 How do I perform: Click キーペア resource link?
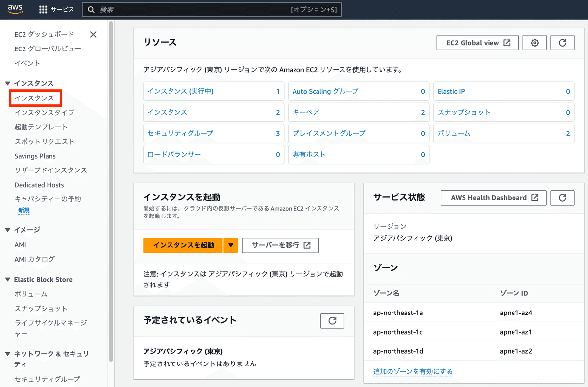coord(306,112)
